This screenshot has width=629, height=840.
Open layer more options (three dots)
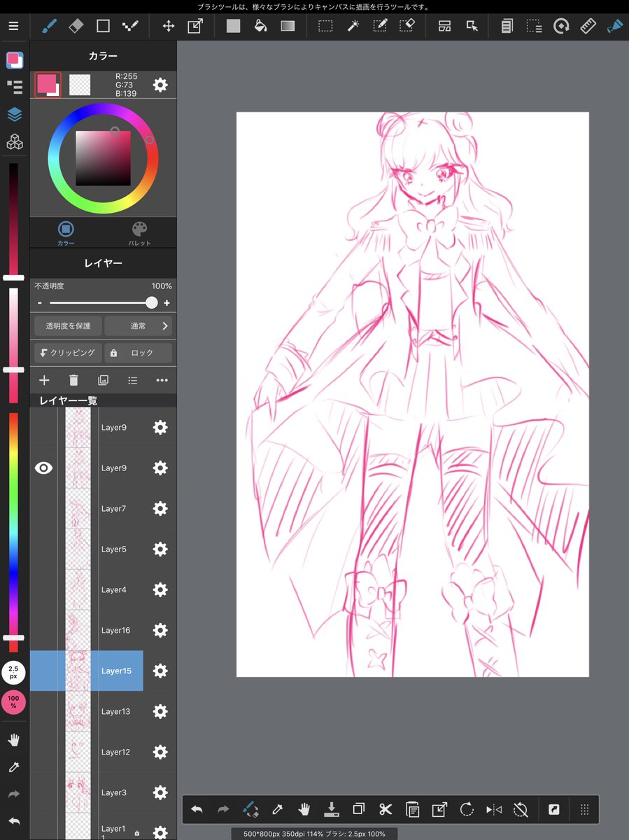click(x=162, y=380)
